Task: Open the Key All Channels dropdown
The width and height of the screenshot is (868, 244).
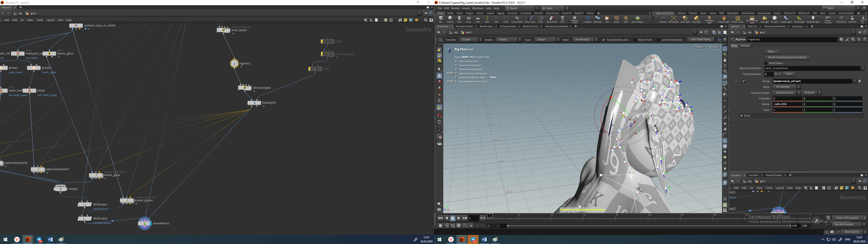Action: (x=849, y=224)
